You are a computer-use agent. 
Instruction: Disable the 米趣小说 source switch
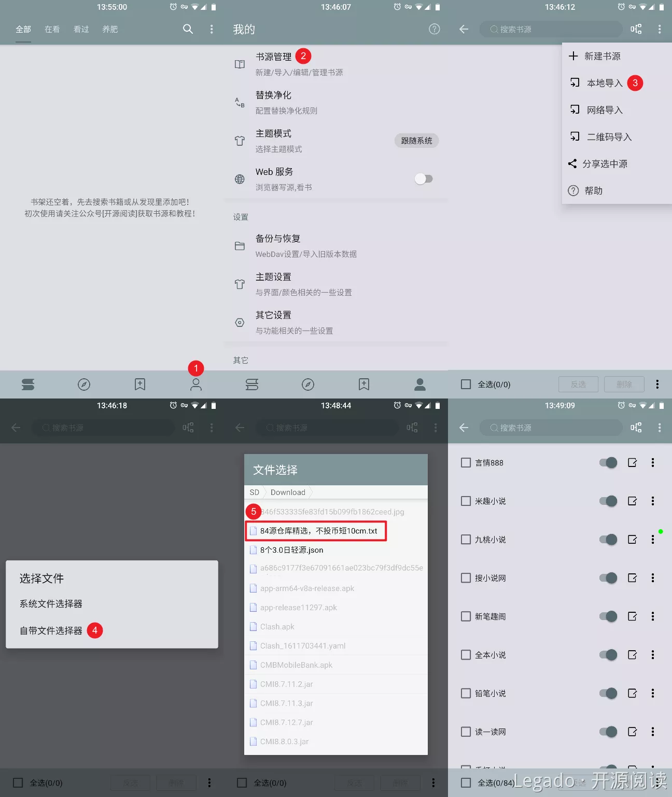(x=608, y=501)
